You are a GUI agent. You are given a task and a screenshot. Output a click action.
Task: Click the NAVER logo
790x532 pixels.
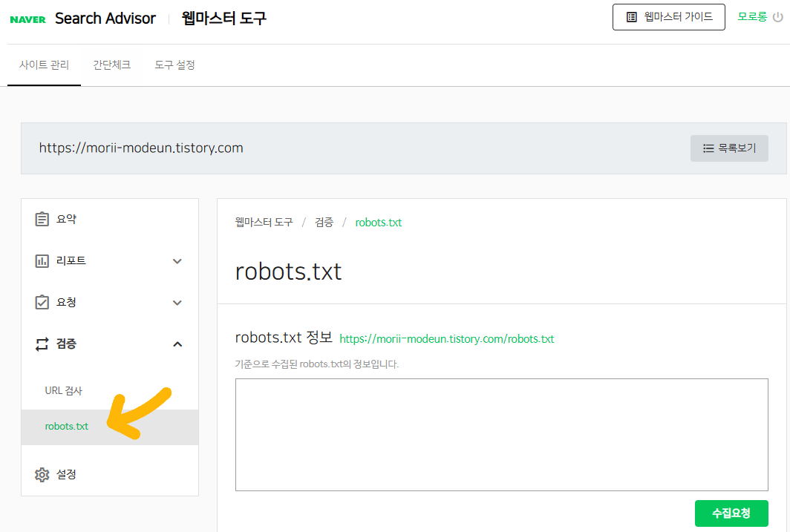click(27, 19)
